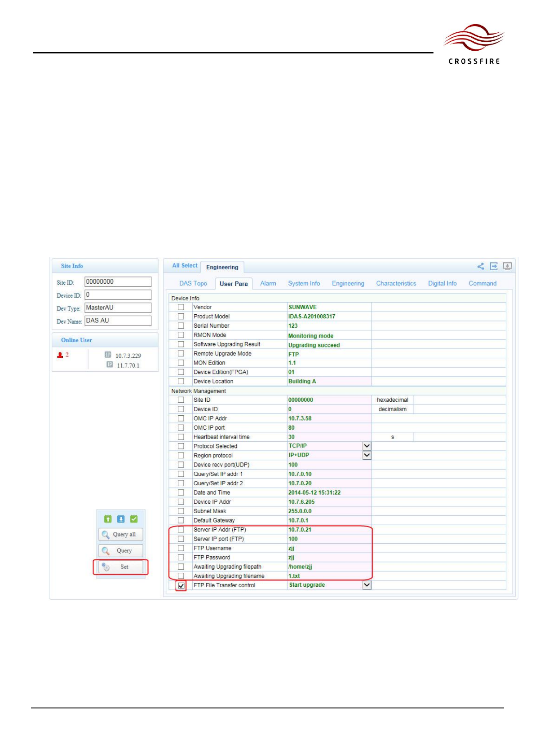
Task: Click the Upgrading succeed status text
Action: (314, 345)
